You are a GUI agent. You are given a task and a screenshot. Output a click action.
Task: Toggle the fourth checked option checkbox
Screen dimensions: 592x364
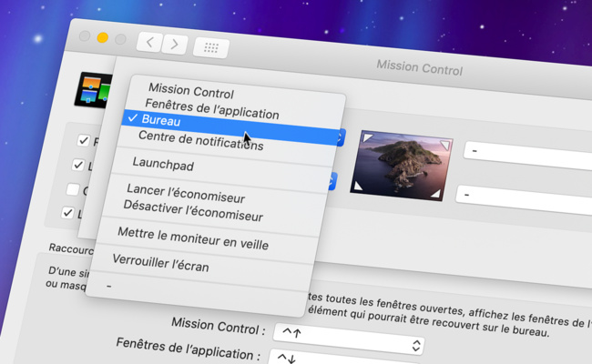point(67,213)
